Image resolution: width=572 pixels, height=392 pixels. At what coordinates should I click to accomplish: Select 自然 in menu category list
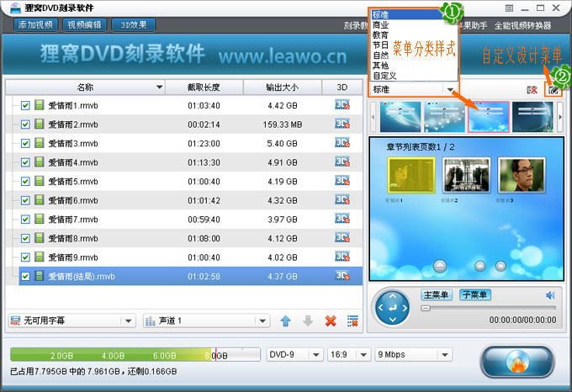(x=380, y=56)
